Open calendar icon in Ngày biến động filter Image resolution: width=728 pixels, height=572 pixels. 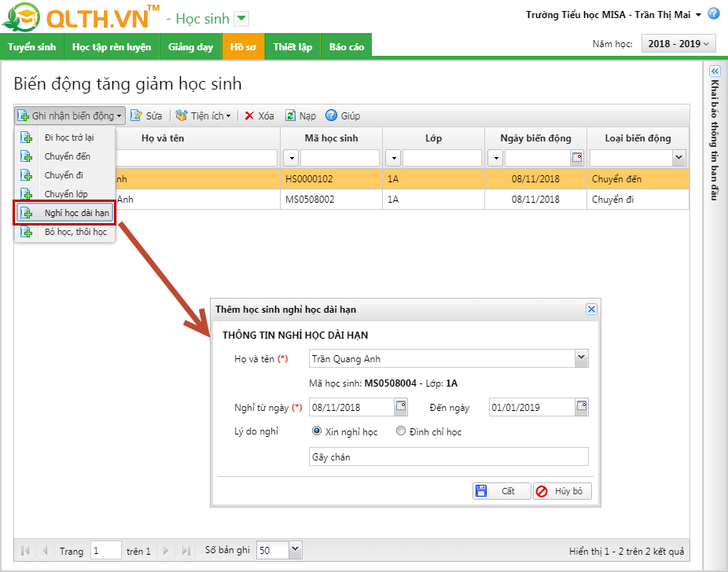[576, 158]
